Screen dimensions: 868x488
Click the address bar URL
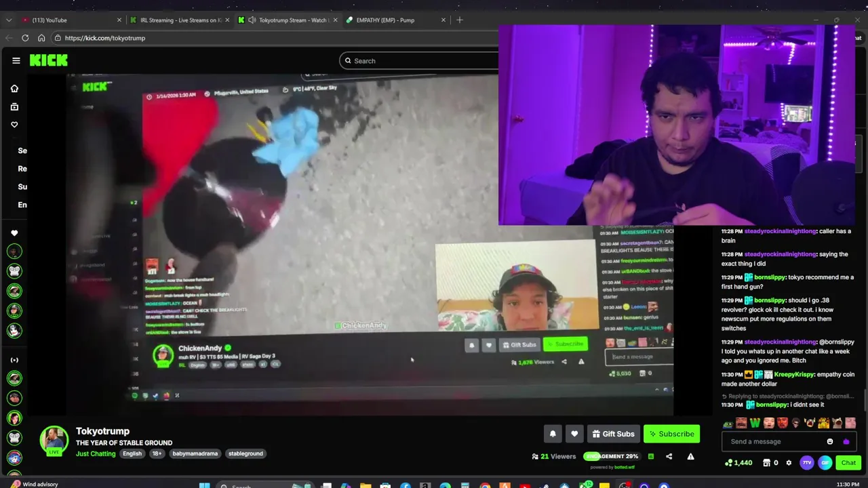[x=105, y=38]
